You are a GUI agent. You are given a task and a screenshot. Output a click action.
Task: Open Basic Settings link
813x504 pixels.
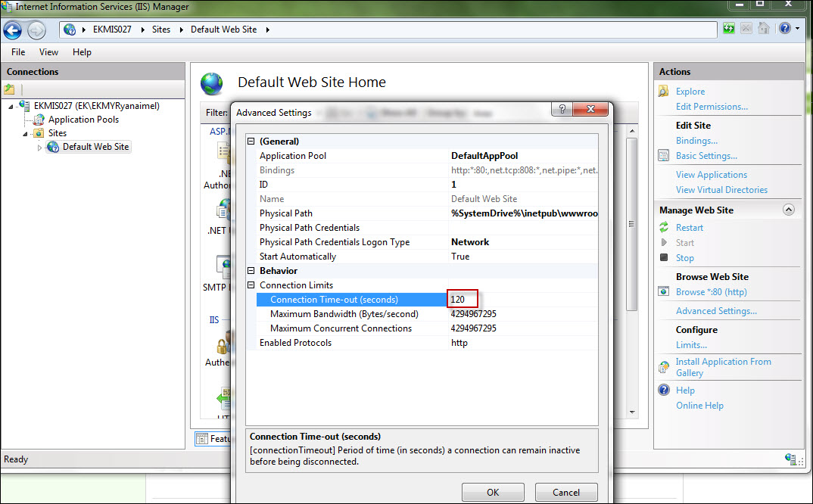click(x=706, y=156)
